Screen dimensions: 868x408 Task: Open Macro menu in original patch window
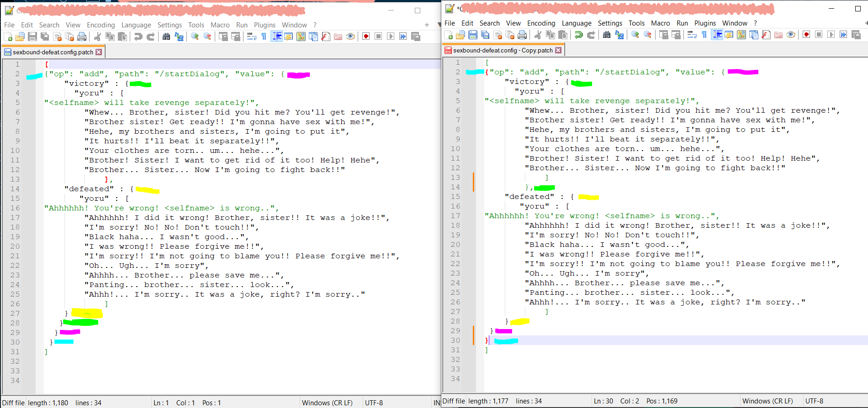[x=220, y=25]
